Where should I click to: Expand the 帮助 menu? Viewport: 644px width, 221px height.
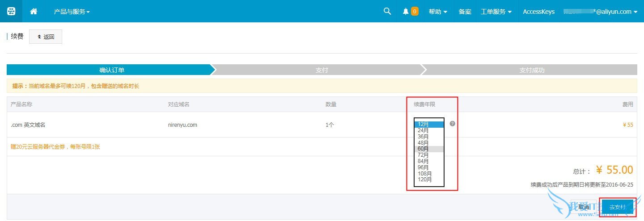click(x=438, y=12)
